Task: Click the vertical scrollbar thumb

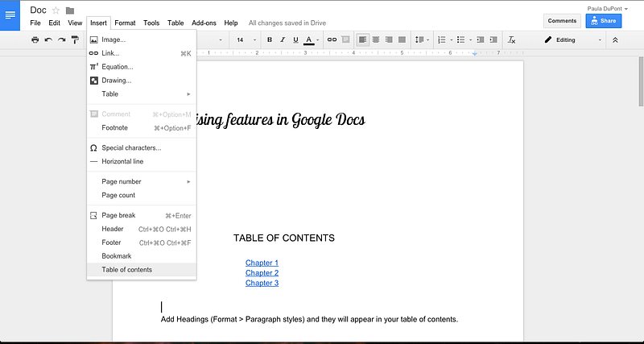Action: coord(641,82)
